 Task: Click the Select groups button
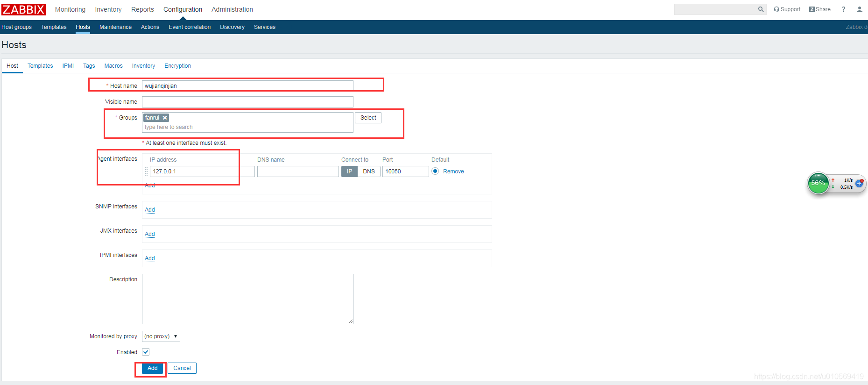(368, 118)
